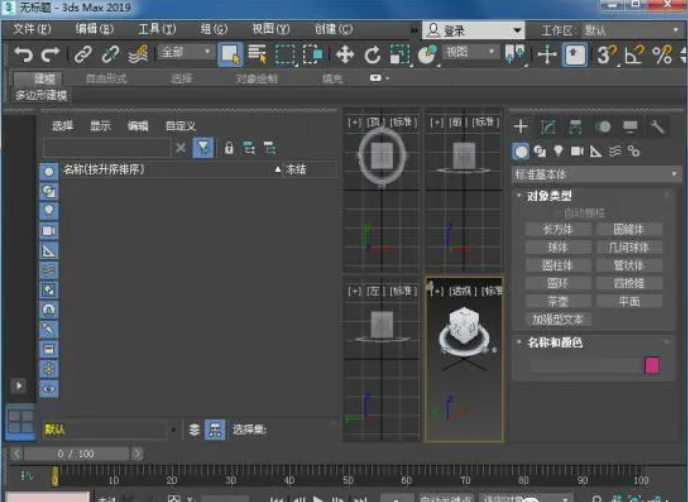Choose Rectangular Selection Region tool
The width and height of the screenshot is (688, 502).
click(285, 55)
